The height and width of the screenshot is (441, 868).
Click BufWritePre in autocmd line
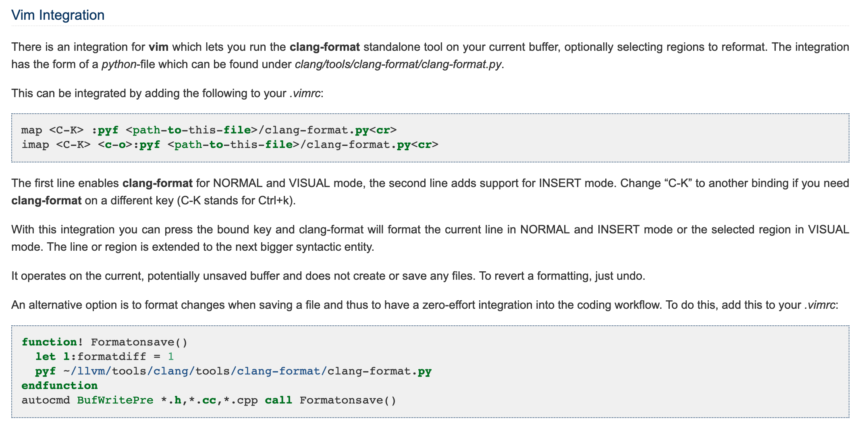[x=115, y=400]
